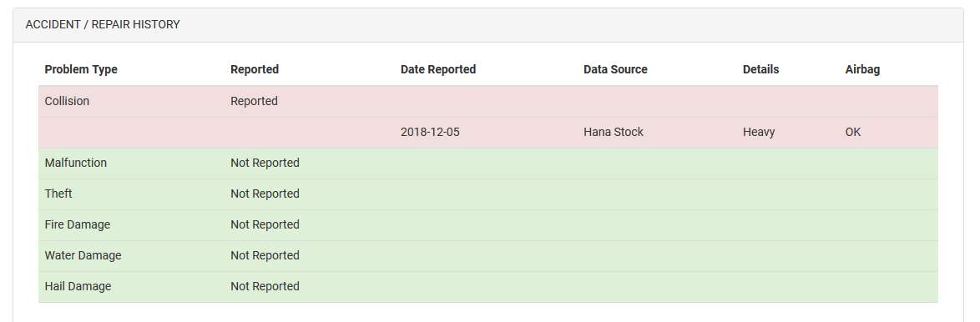Click the Airbag column header
This screenshot has width=980, height=322.
[x=862, y=69]
